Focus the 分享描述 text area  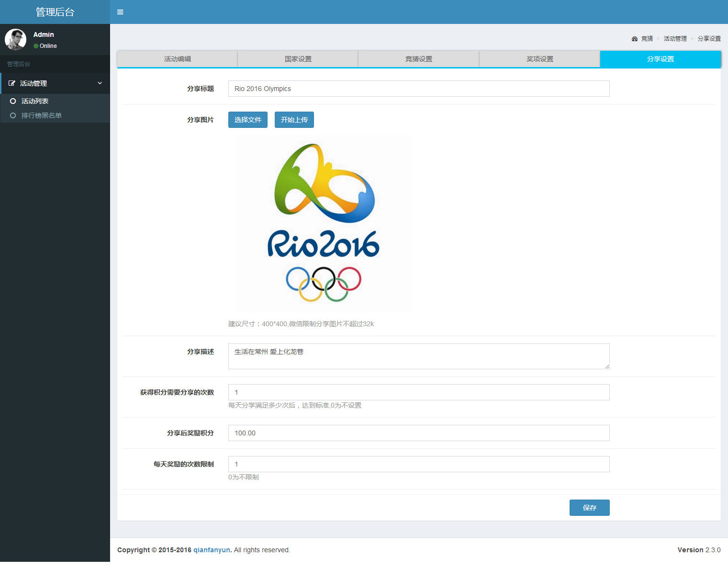[x=419, y=356]
